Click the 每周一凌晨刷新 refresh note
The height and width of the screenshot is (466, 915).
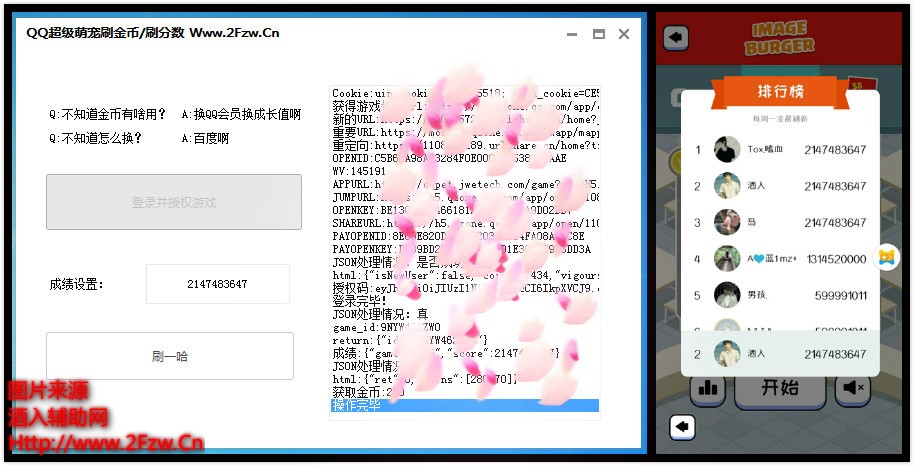pos(780,119)
